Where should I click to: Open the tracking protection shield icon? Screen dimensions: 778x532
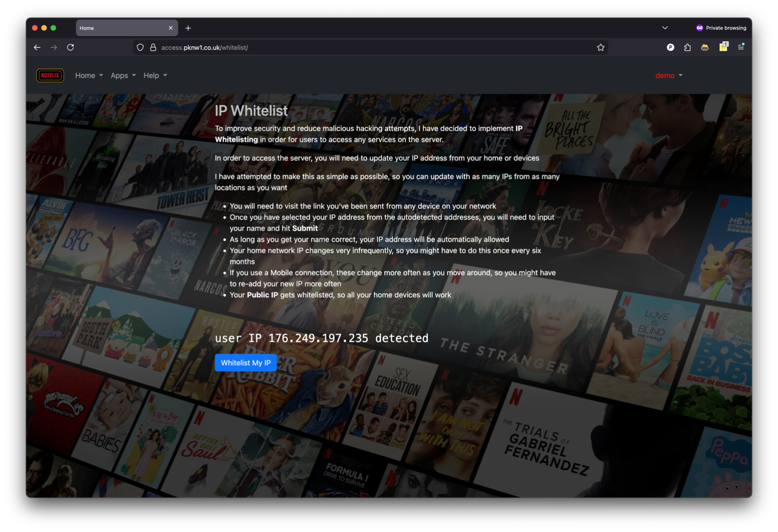(140, 47)
